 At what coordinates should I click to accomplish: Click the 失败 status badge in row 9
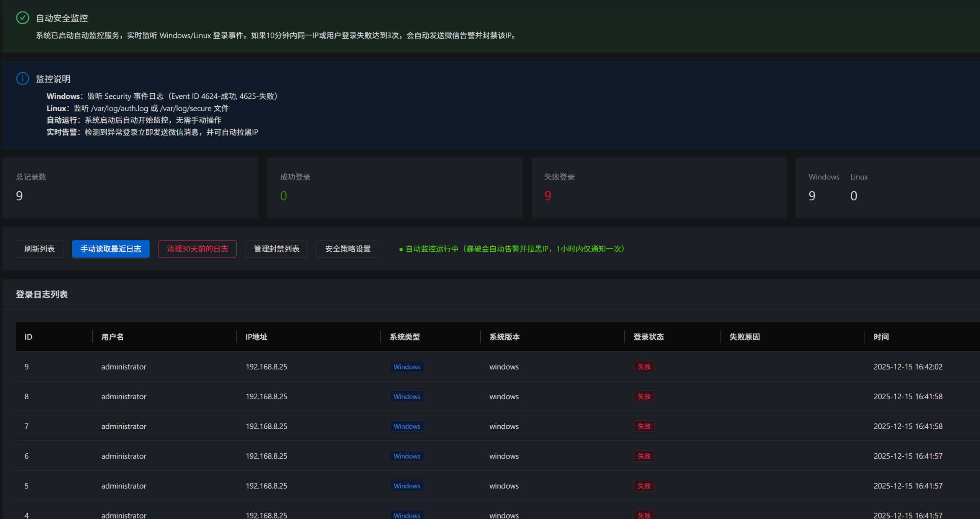pyautogui.click(x=644, y=367)
